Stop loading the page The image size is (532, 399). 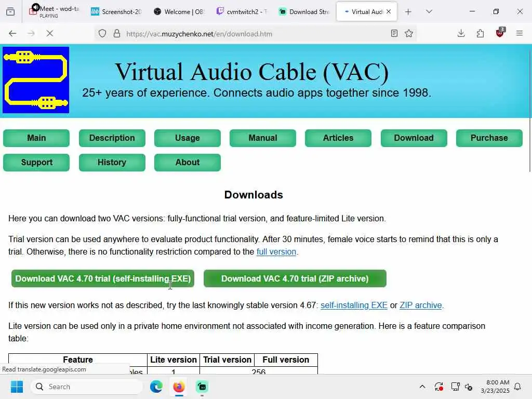click(49, 33)
